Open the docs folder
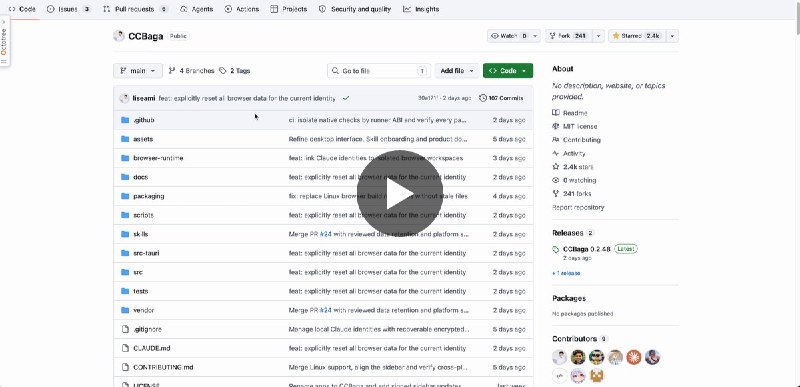Image resolution: width=800 pixels, height=387 pixels. pyautogui.click(x=140, y=177)
